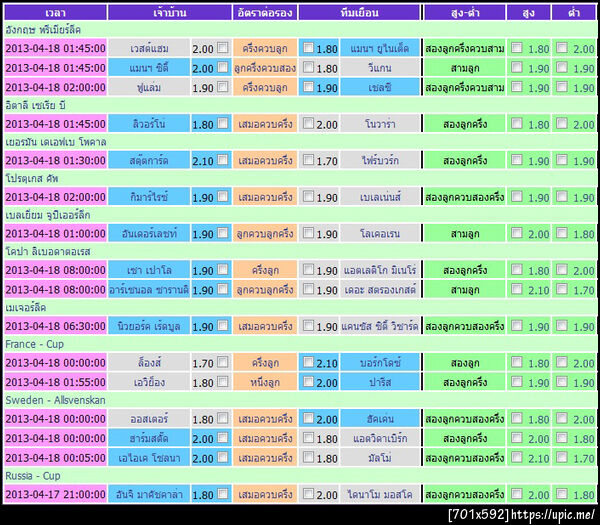Select the home checkbox for อันเดอร์เลชท์
The width and height of the screenshot is (600, 525).
click(x=222, y=233)
